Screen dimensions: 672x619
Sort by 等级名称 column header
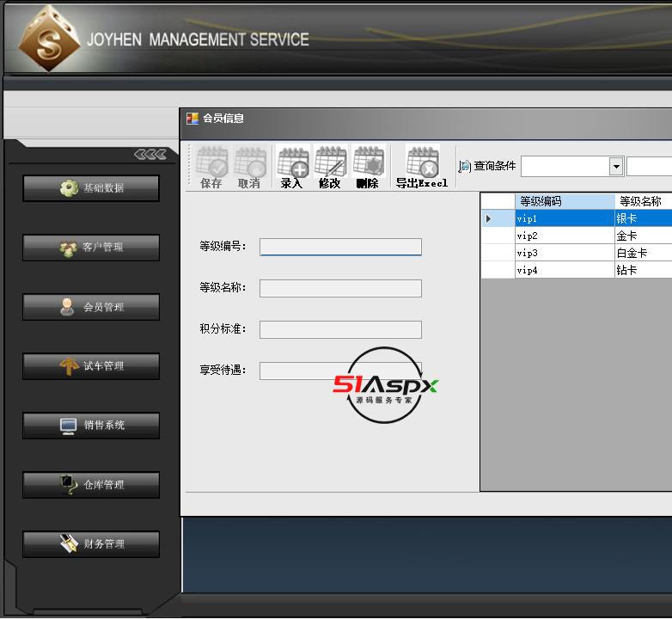[644, 201]
